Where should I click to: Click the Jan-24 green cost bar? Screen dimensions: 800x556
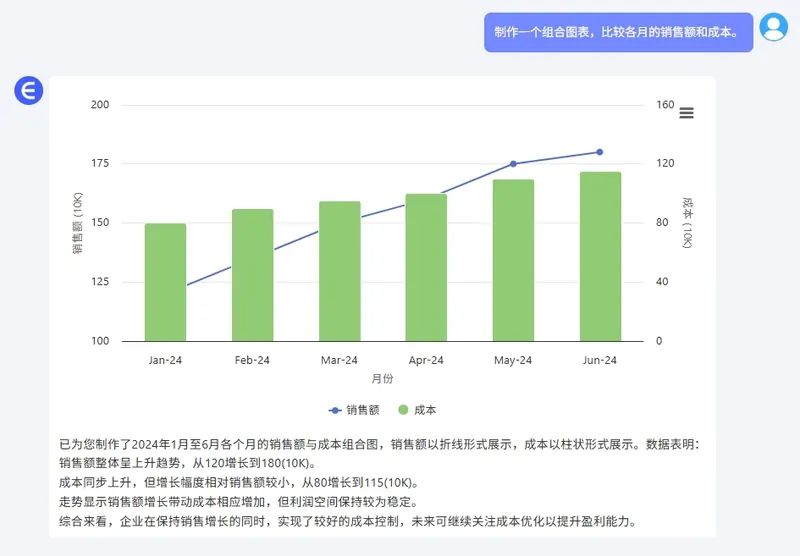[x=165, y=283]
